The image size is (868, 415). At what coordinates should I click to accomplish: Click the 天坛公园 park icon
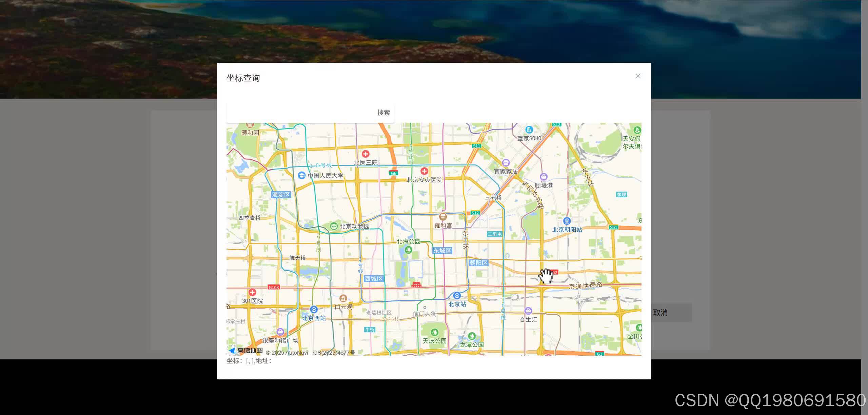[x=434, y=332]
